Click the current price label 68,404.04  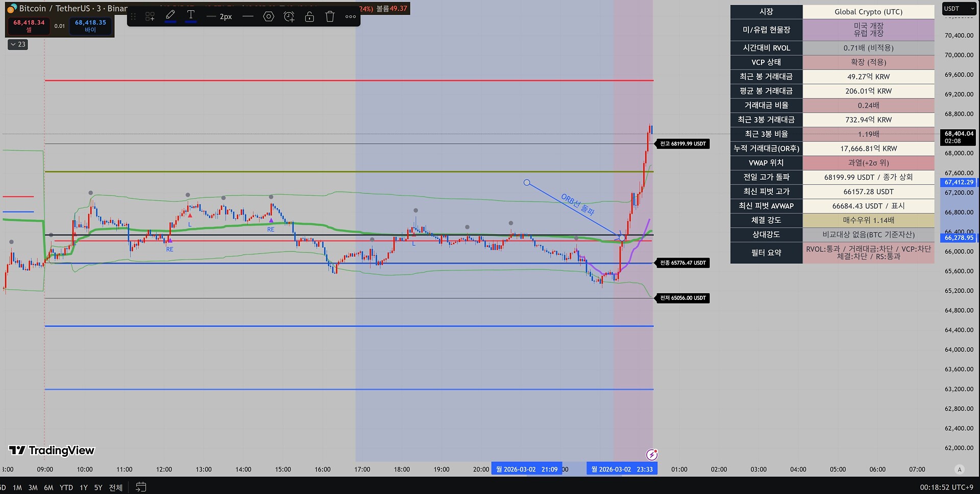[959, 137]
